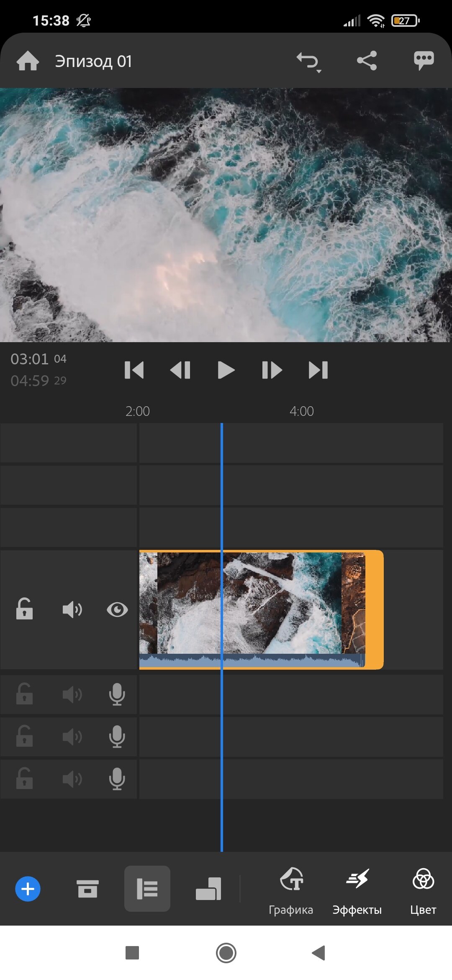Jump to the next edit point

click(318, 370)
